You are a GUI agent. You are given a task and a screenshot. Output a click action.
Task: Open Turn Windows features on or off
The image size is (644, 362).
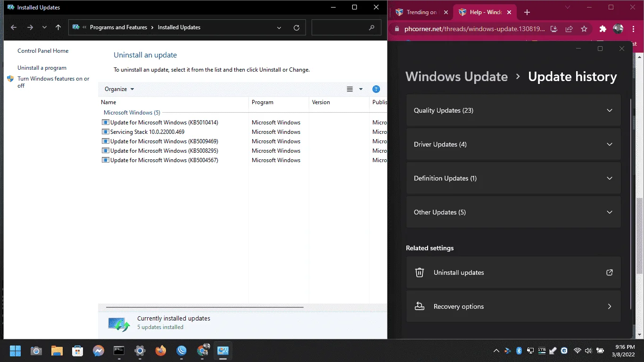pyautogui.click(x=53, y=82)
